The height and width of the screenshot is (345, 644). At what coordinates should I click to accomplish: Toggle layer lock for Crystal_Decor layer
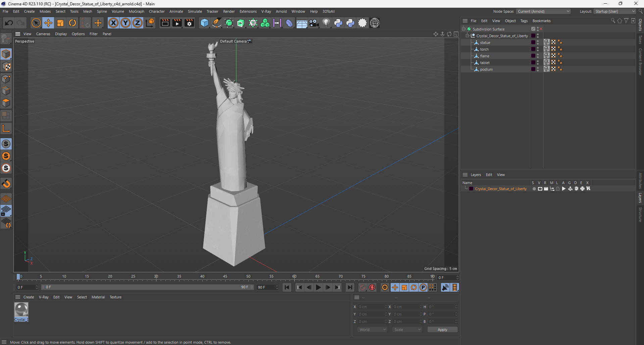pyautogui.click(x=558, y=189)
